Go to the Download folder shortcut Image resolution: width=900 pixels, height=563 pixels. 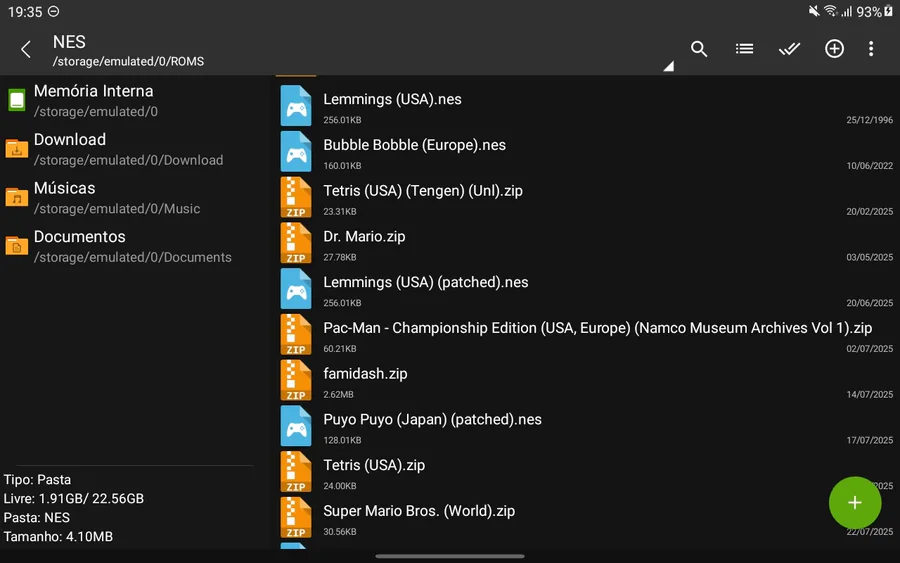[x=70, y=148]
